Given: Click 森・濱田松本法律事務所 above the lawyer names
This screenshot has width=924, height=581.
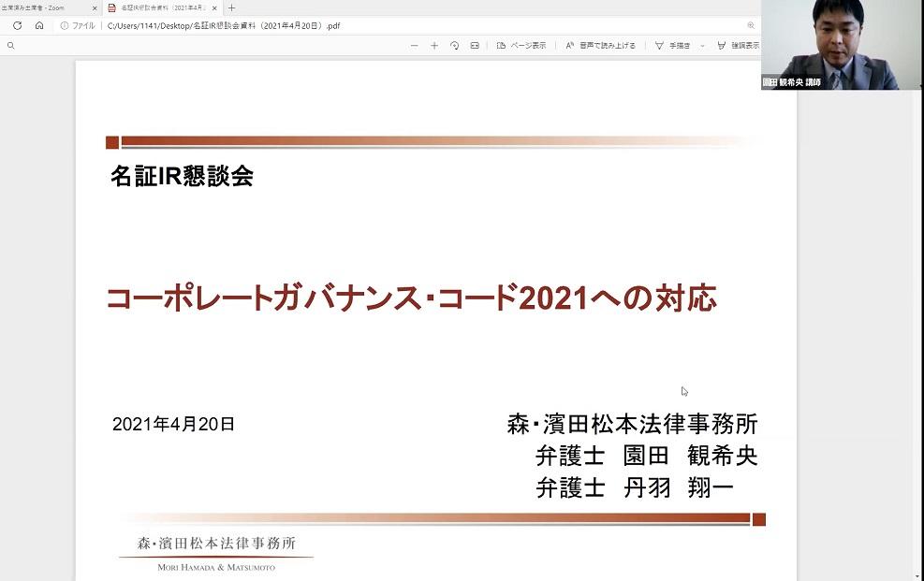Looking at the screenshot, I should coord(632,424).
